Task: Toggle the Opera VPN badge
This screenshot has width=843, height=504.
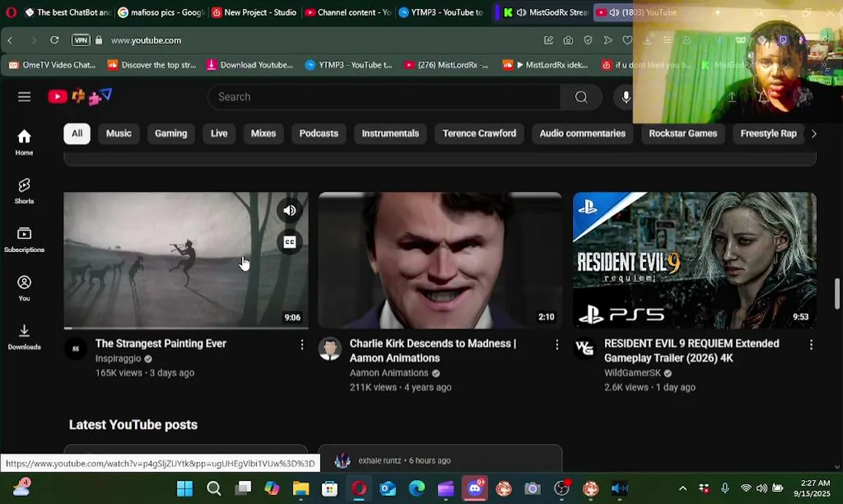Action: point(81,41)
